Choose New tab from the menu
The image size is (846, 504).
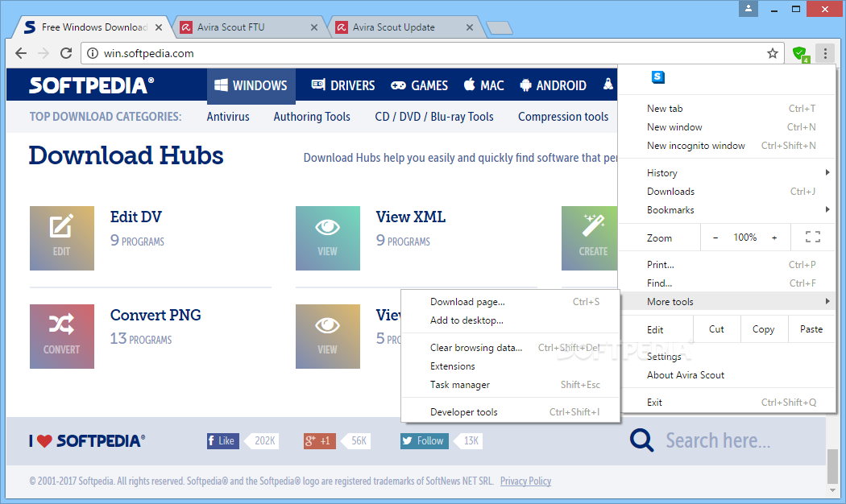[726, 109]
